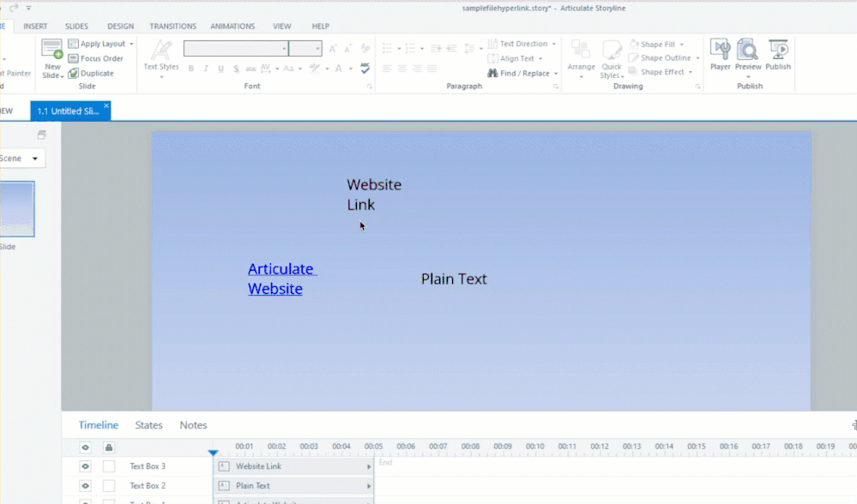Screen dimensions: 857x504
Task: Close the 1.1 Untitled Slide tab
Action: point(106,105)
